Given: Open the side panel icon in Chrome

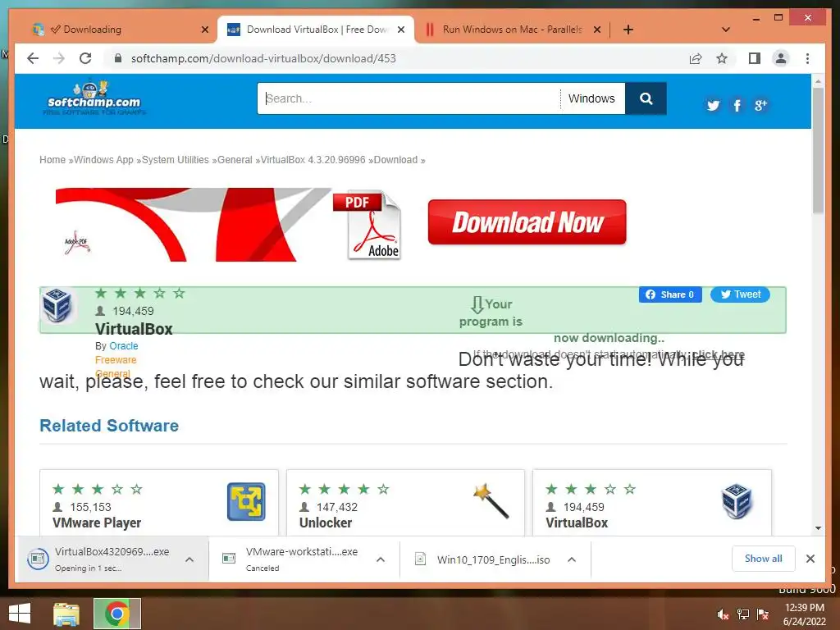Looking at the screenshot, I should point(755,58).
